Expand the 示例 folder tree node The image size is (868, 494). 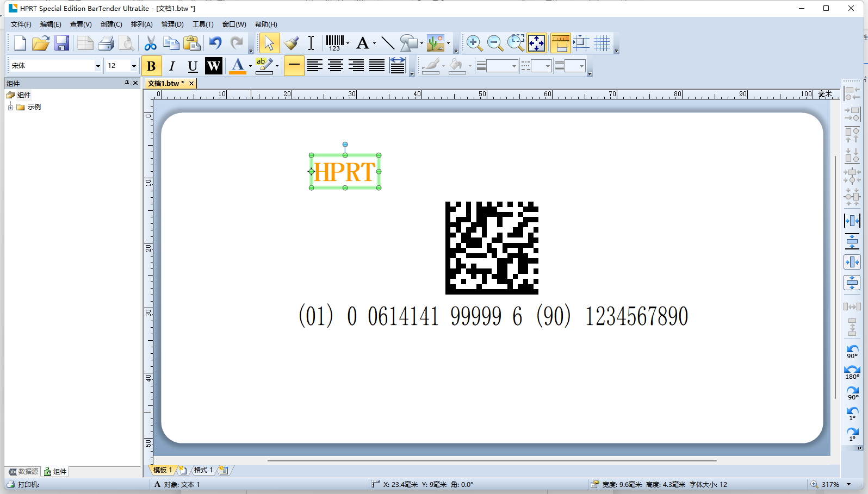pos(10,107)
